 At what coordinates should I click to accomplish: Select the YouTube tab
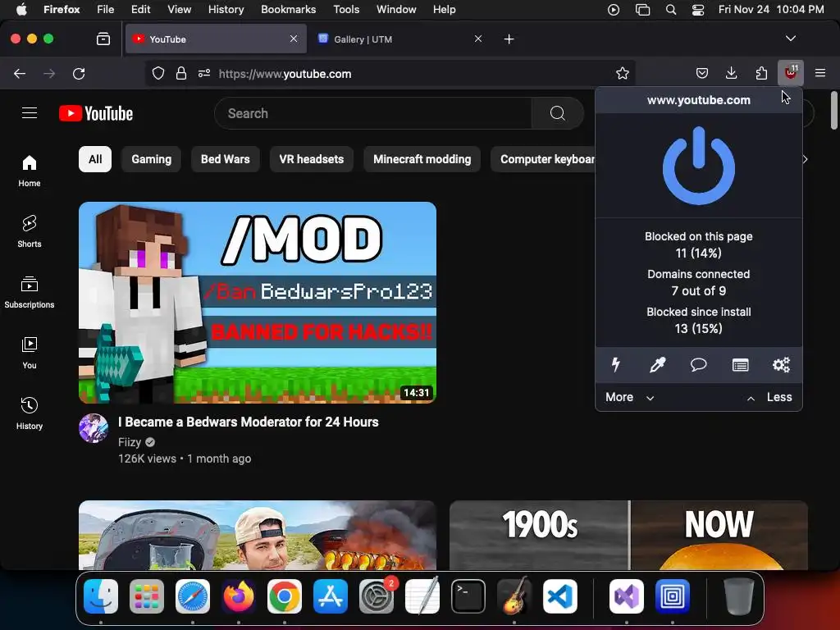tap(216, 39)
